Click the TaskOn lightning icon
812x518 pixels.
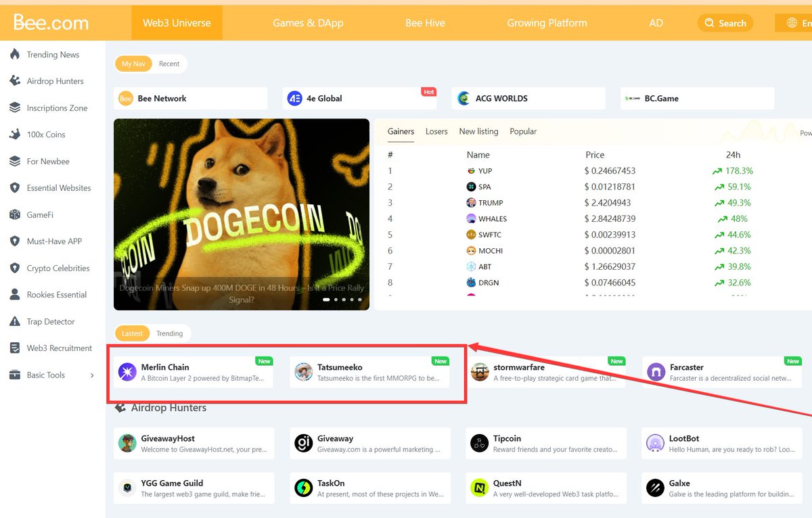304,488
